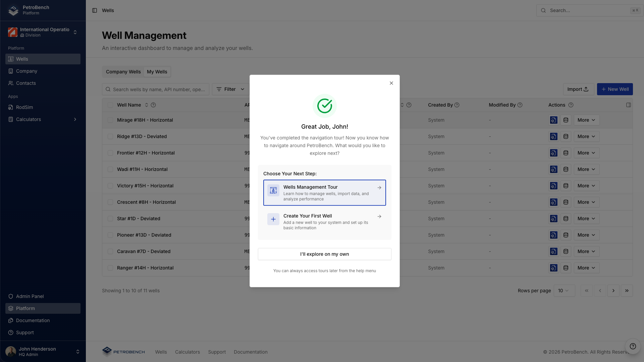Open database icon for Mirage #18H row
This screenshot has height=362, width=644.
566,120
